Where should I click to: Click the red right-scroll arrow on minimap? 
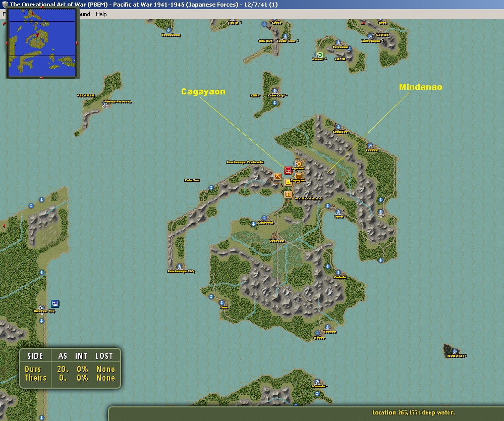(77, 43)
